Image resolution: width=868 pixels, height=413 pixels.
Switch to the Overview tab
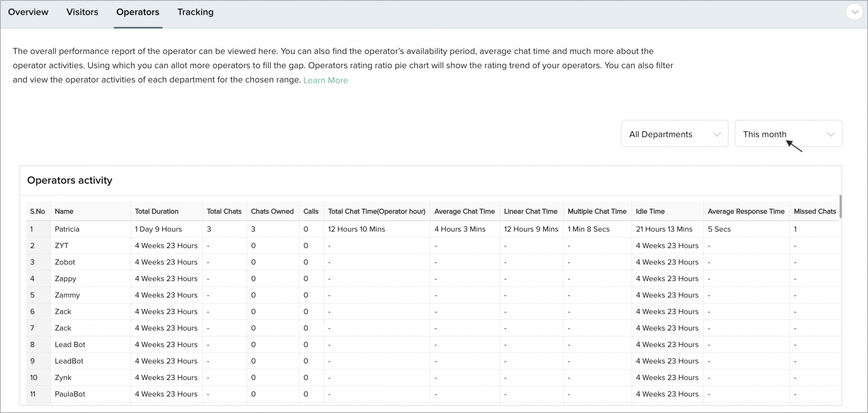(28, 12)
